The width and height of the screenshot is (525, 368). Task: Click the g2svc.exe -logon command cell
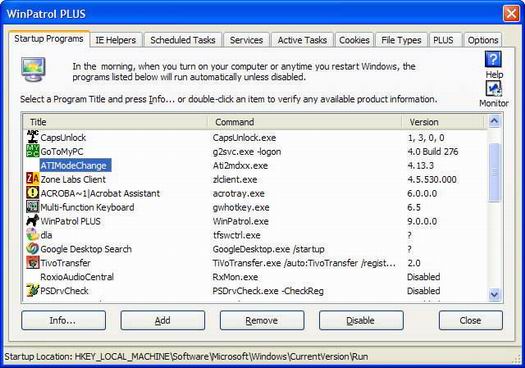(x=247, y=152)
